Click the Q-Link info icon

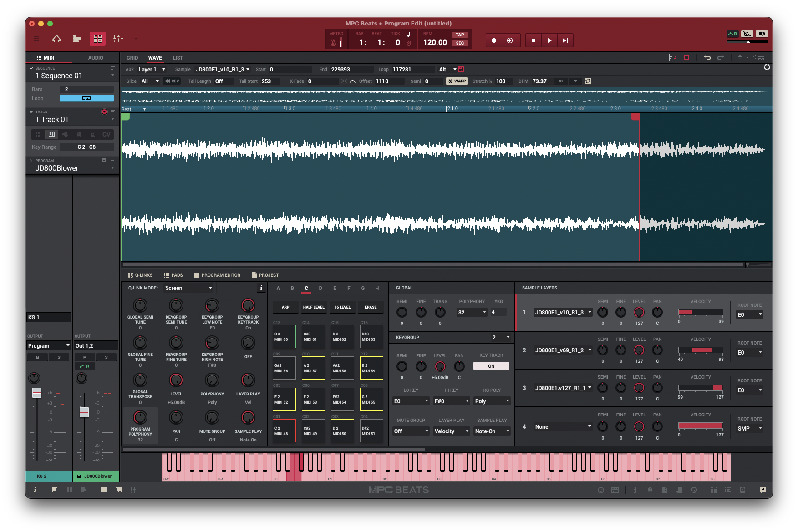click(x=261, y=288)
